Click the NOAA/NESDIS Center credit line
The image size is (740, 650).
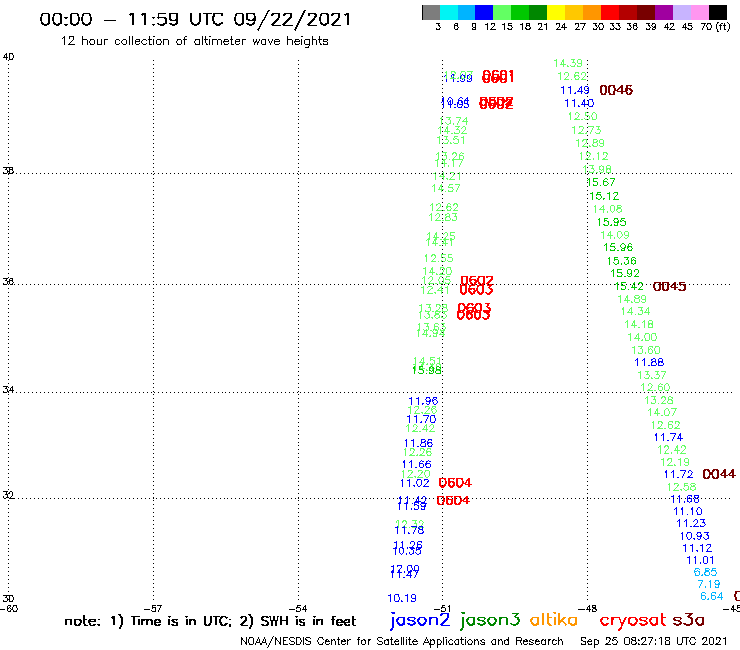click(x=402, y=641)
